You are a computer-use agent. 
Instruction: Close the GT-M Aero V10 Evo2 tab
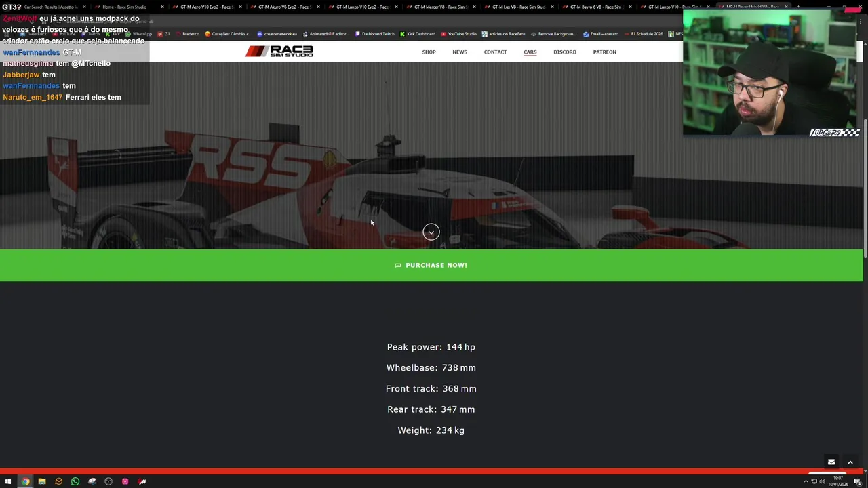pyautogui.click(x=240, y=7)
